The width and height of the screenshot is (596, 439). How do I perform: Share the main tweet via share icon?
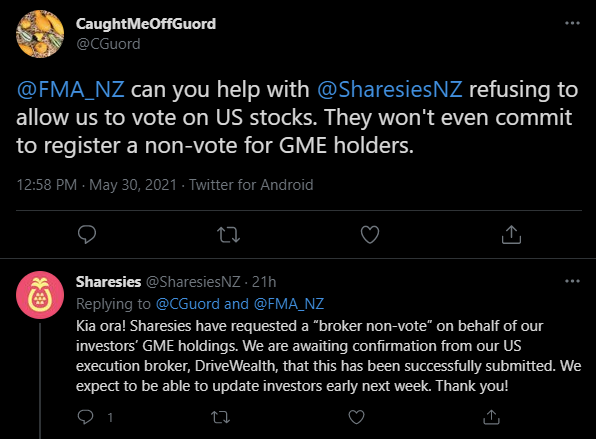click(511, 234)
